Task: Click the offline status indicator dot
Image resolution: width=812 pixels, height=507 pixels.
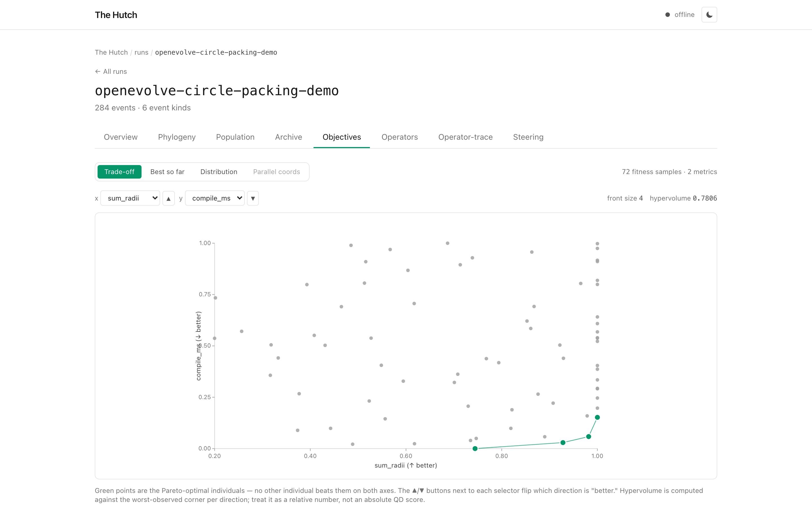Action: click(667, 15)
